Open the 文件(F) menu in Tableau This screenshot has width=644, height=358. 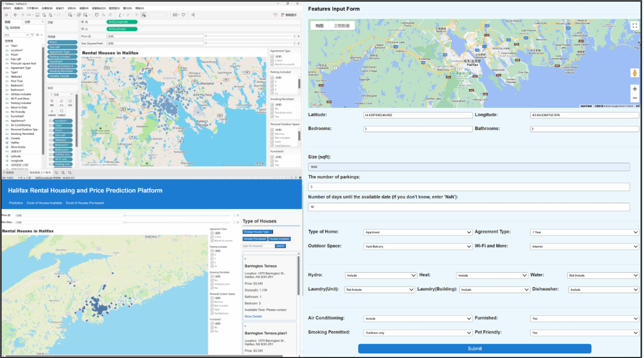coord(7,8)
